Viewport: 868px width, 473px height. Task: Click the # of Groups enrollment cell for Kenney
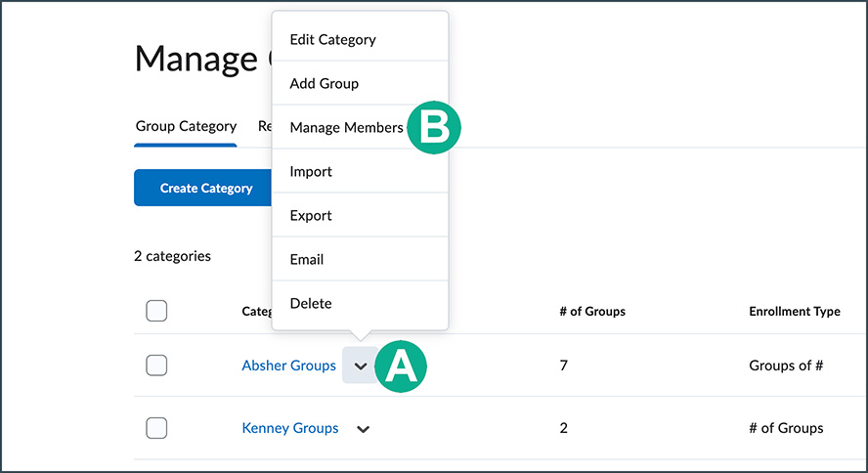pos(786,428)
